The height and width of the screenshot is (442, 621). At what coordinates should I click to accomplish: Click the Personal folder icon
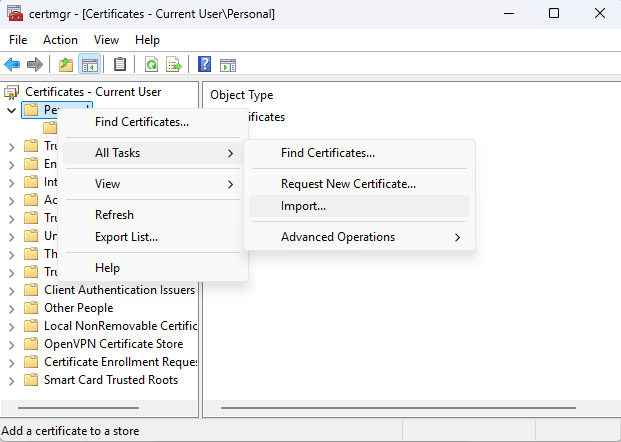31,110
